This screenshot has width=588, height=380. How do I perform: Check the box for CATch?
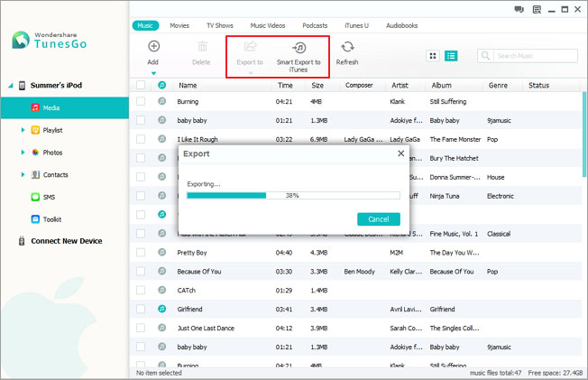pos(141,290)
